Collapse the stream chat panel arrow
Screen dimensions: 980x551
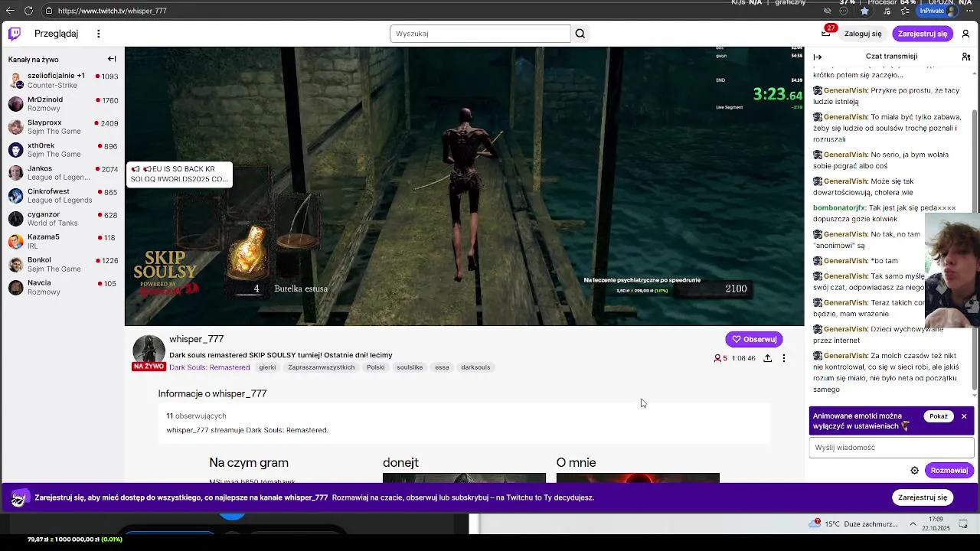click(818, 57)
